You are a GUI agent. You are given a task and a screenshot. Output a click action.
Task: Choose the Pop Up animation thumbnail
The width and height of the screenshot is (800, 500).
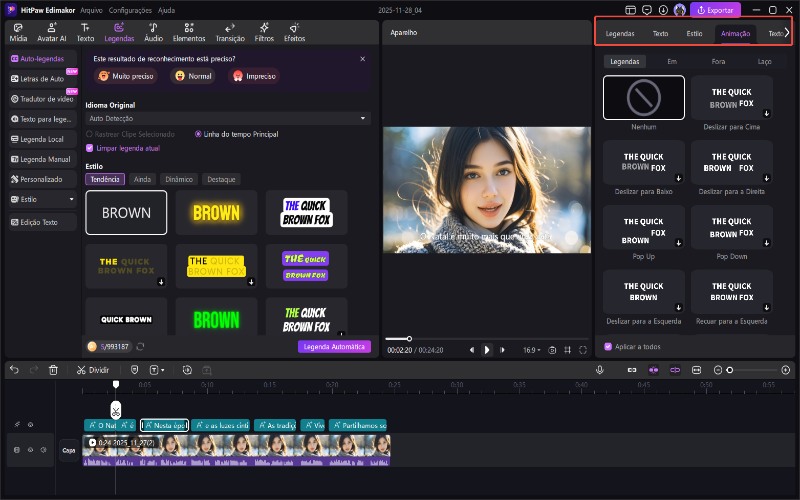644,228
